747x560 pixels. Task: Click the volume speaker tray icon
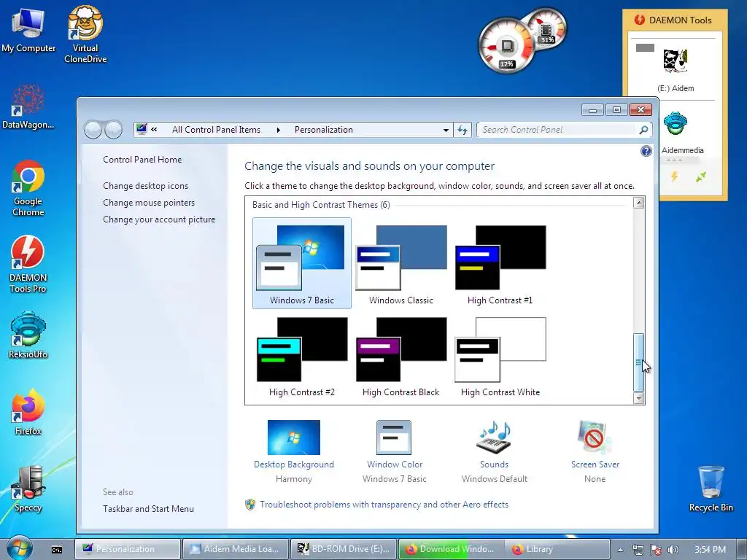[673, 550]
